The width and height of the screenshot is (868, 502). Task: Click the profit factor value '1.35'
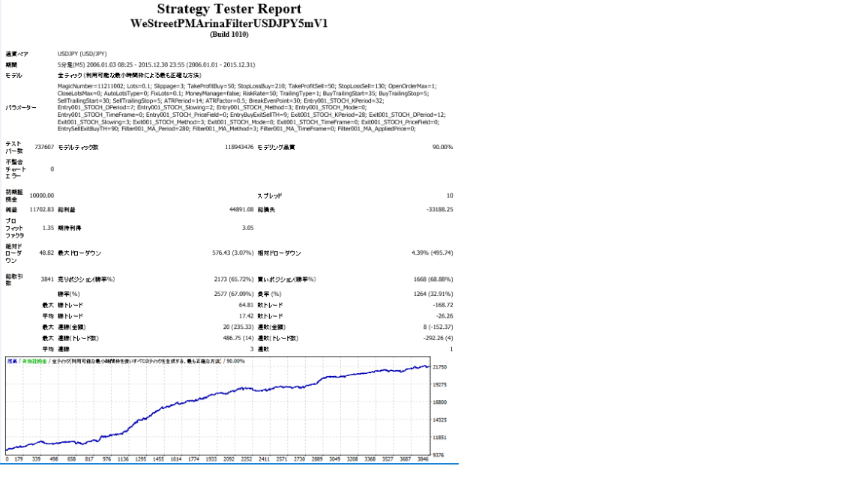tap(48, 228)
